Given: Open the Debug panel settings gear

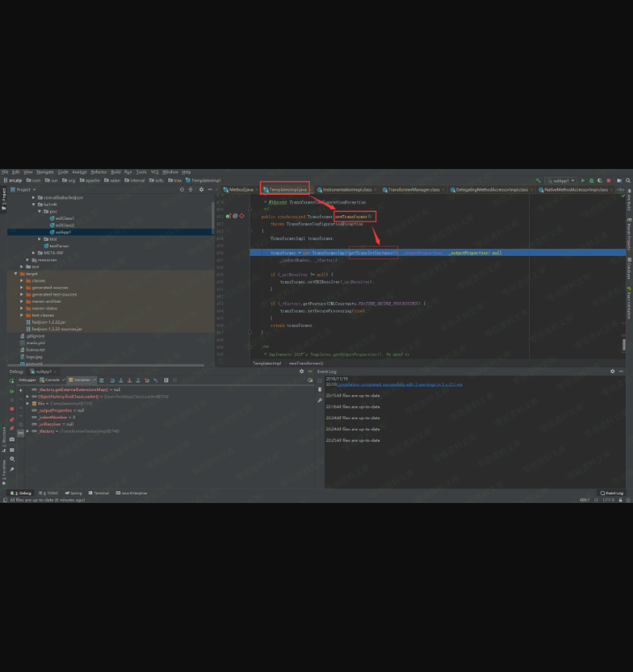Looking at the screenshot, I should click(x=301, y=372).
